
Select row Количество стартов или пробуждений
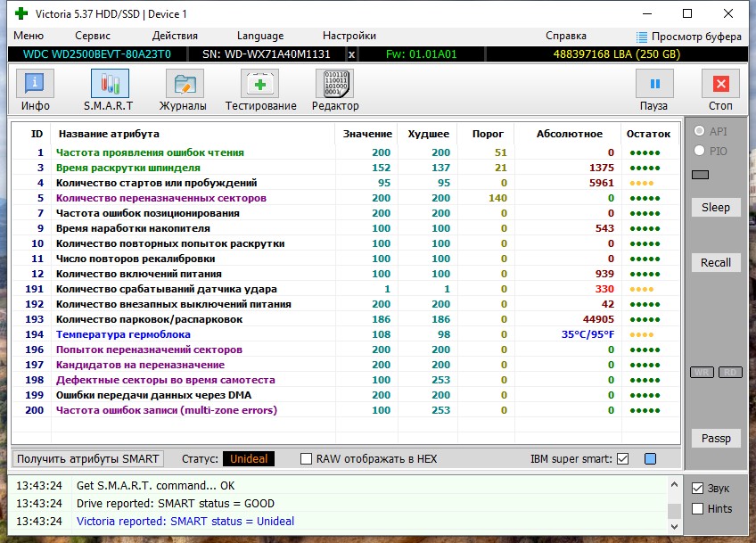[x=346, y=183]
